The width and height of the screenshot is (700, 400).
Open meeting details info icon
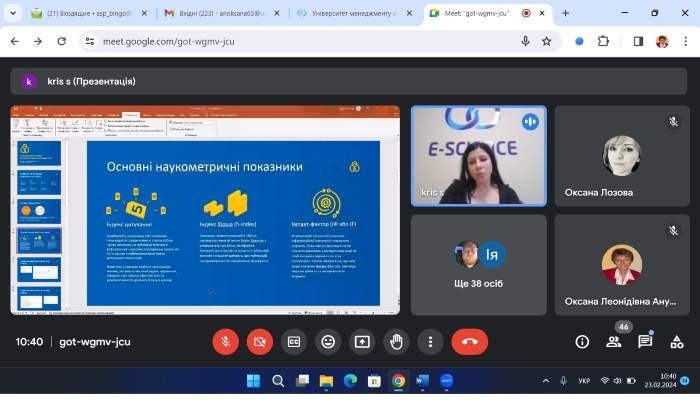point(582,341)
